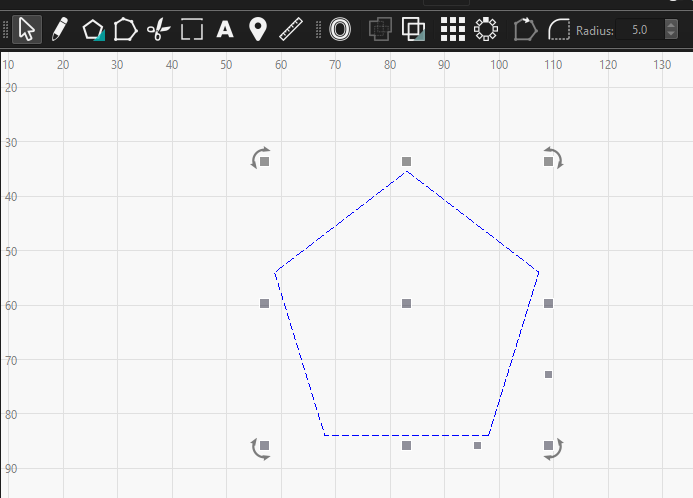Click the top-middle resize handle

coord(407,161)
